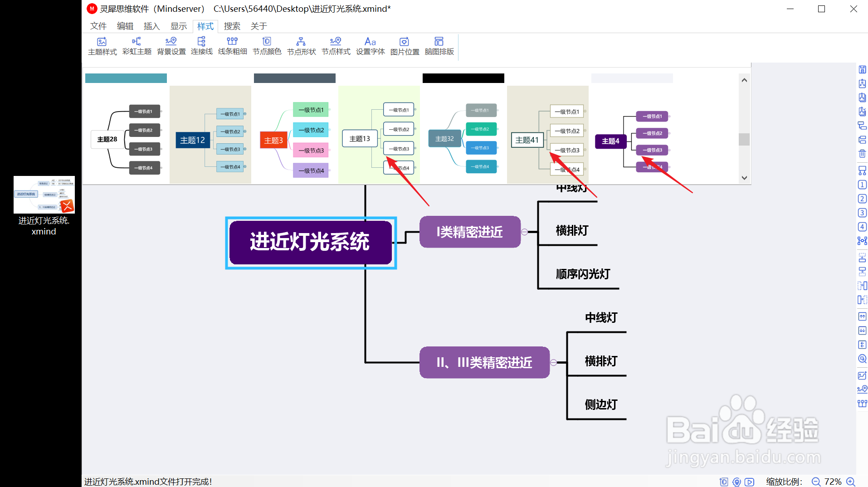868x487 pixels.
Task: Open the 节点颜色 node color tool
Action: coord(267,46)
